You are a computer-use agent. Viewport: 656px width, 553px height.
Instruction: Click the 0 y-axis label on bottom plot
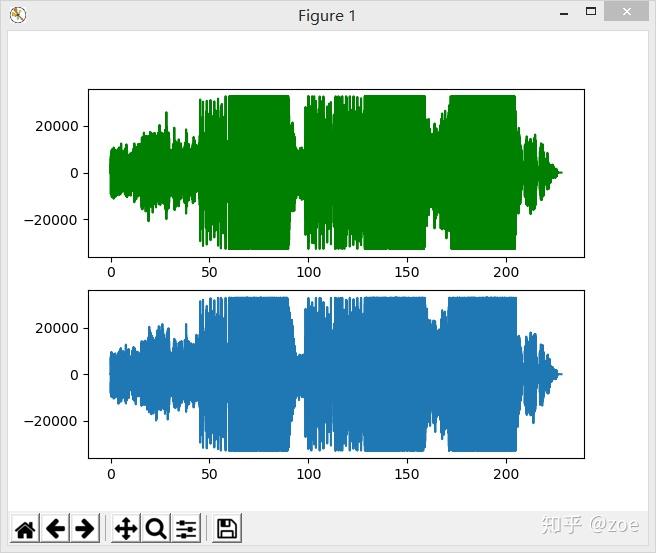74,375
